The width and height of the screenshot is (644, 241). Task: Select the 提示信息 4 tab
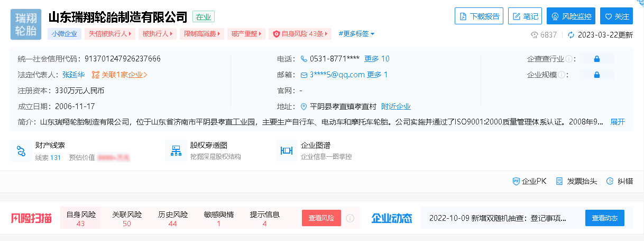coord(265,218)
